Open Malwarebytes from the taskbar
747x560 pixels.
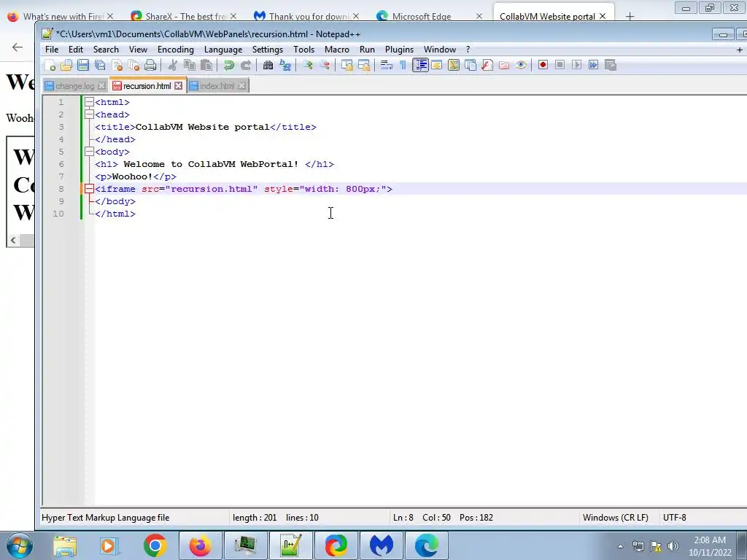pyautogui.click(x=382, y=545)
